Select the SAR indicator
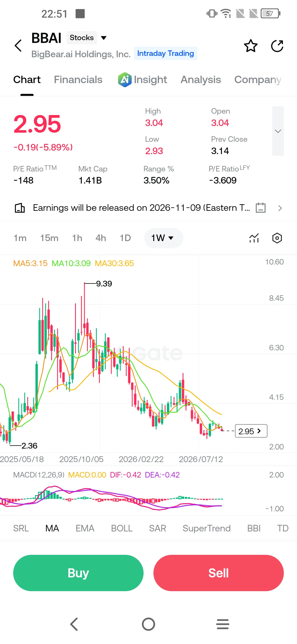Screen dimensions: 297x644 158,528
